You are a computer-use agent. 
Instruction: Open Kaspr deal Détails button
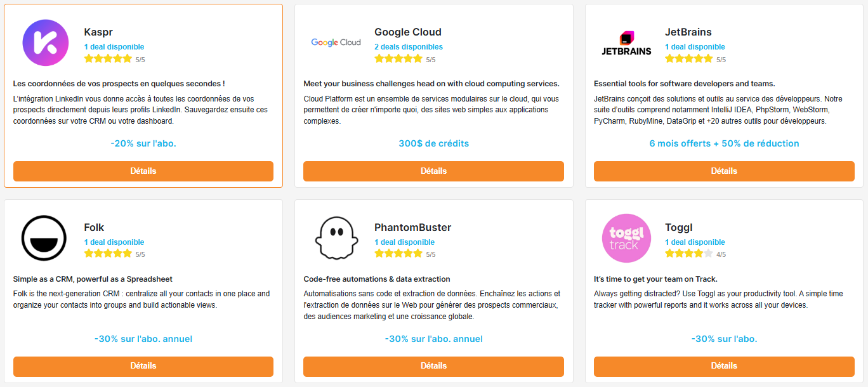coord(143,171)
